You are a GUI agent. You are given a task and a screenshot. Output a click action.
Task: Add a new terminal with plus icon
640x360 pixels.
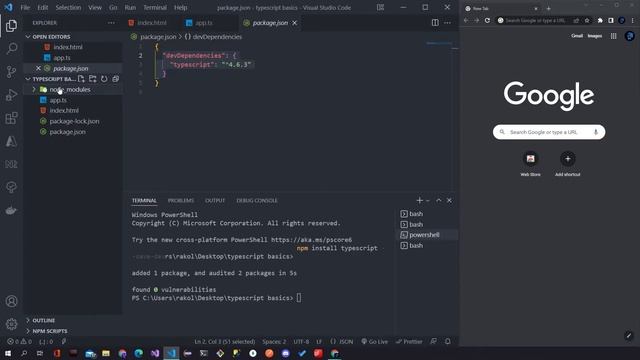pyautogui.click(x=419, y=200)
